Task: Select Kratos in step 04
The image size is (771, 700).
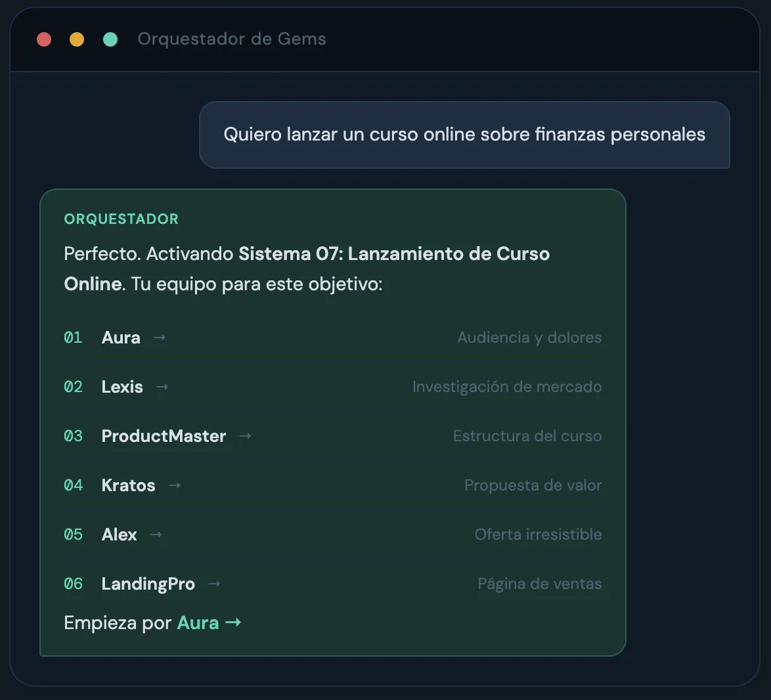Action: 128,485
